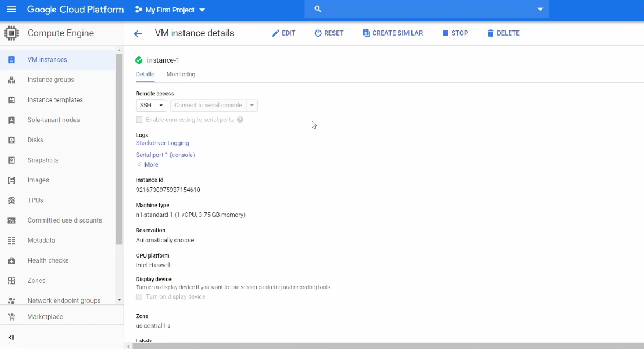Click the Disks sidebar icon
Viewport: 644px width, 349px height.
coord(11,140)
